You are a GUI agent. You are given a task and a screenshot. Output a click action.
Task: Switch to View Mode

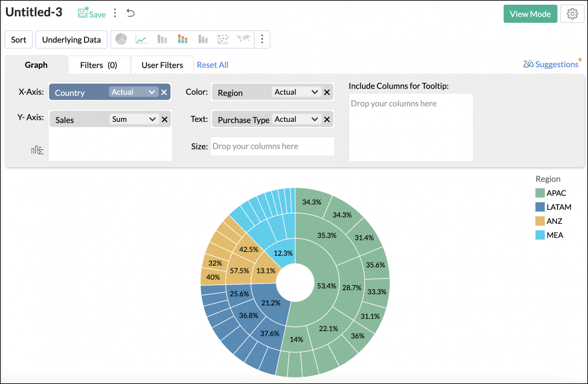click(x=530, y=14)
